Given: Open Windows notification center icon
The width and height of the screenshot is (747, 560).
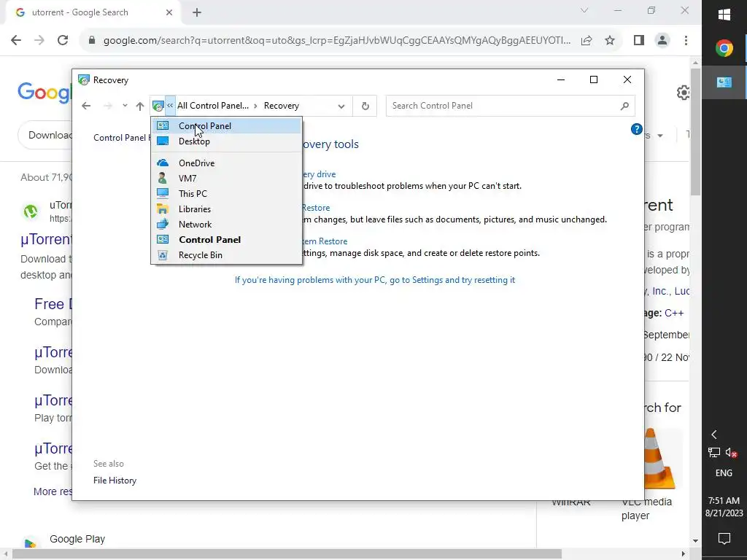Looking at the screenshot, I should tap(724, 539).
